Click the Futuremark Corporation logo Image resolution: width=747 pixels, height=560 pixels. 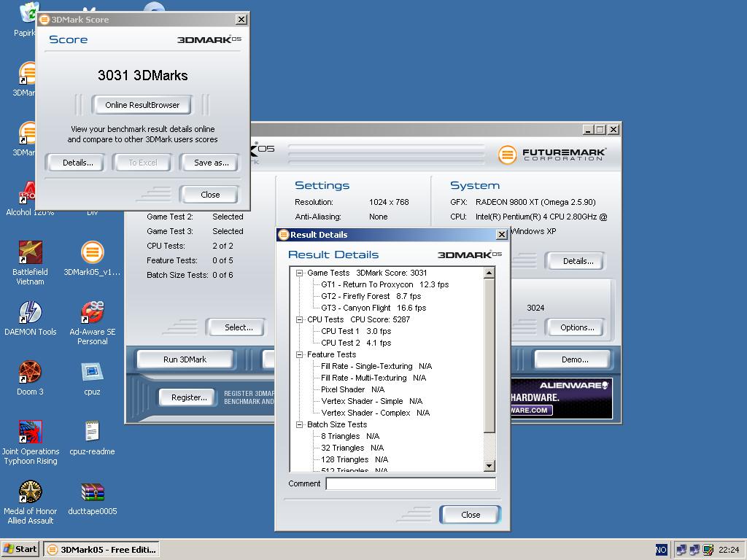(x=552, y=155)
